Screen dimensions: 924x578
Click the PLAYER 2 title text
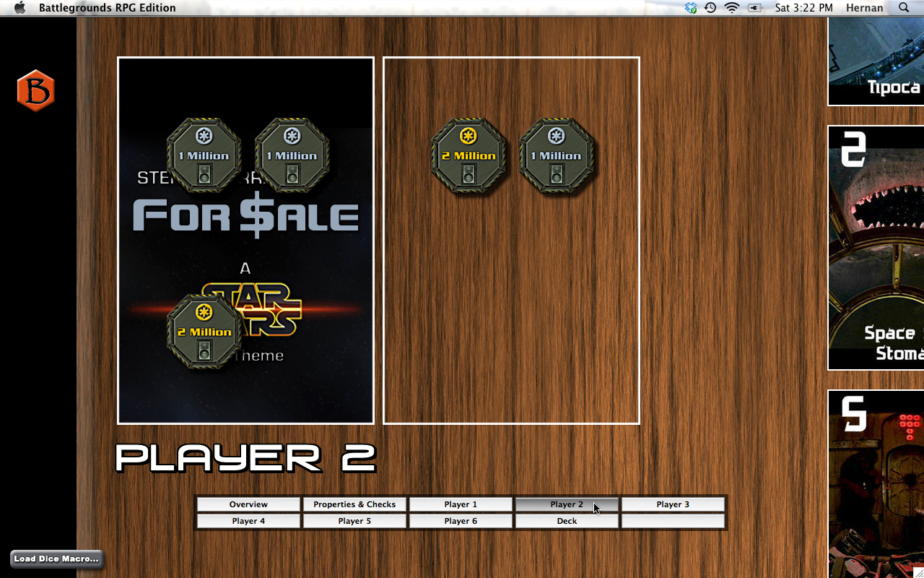click(x=246, y=458)
